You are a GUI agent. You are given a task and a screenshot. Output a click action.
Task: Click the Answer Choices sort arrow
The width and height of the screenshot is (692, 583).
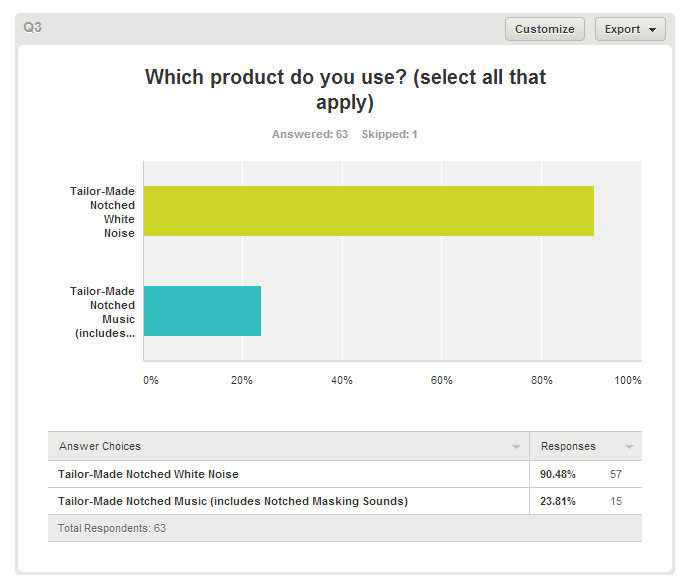pyautogui.click(x=516, y=447)
